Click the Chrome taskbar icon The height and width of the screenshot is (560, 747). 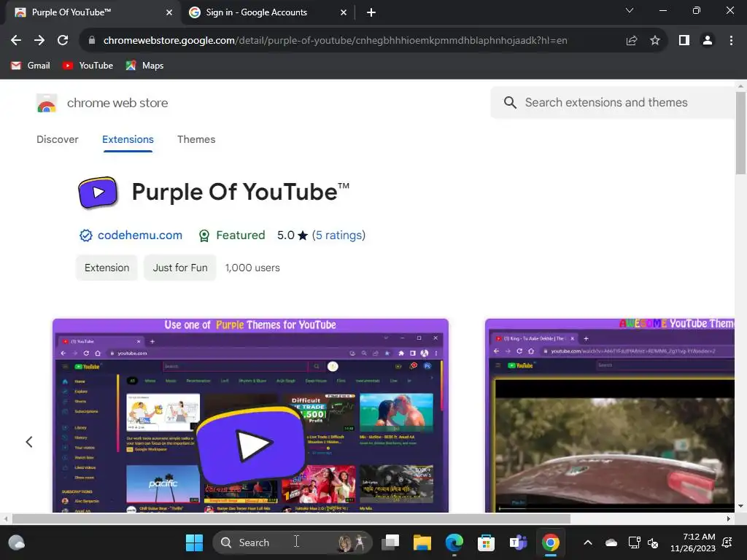550,542
